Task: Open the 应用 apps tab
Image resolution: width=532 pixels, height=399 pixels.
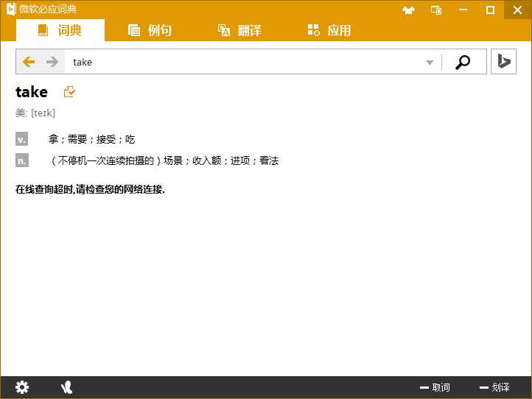Action: [x=329, y=30]
